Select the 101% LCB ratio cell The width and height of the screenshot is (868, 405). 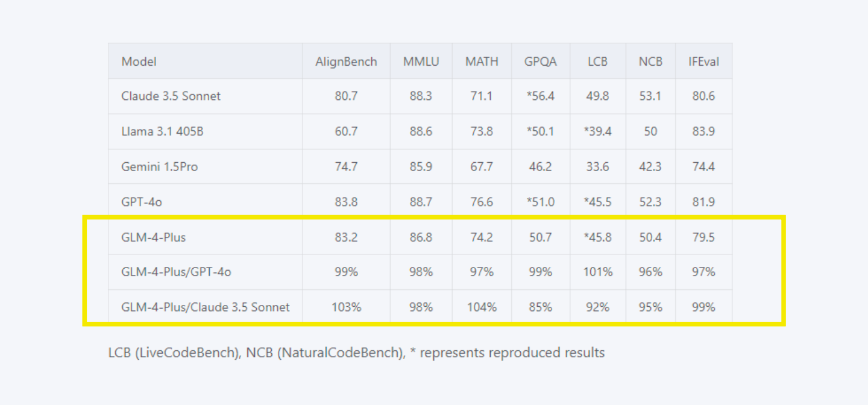pos(597,272)
